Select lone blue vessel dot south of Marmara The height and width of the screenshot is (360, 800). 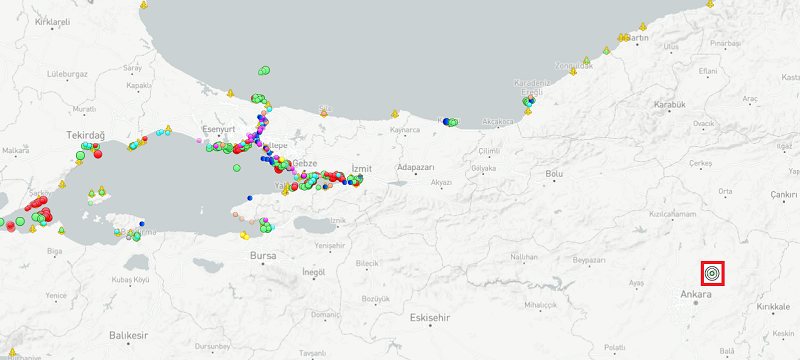point(249,197)
